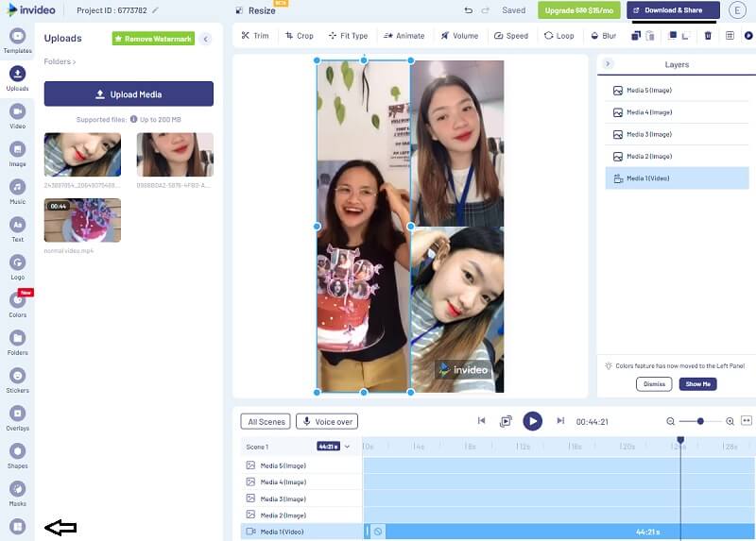Click the Blur tool icon
The width and height of the screenshot is (756, 541).
(601, 36)
